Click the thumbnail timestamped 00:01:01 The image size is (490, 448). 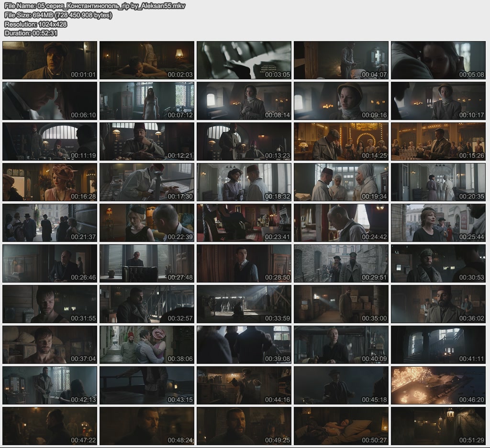point(50,60)
